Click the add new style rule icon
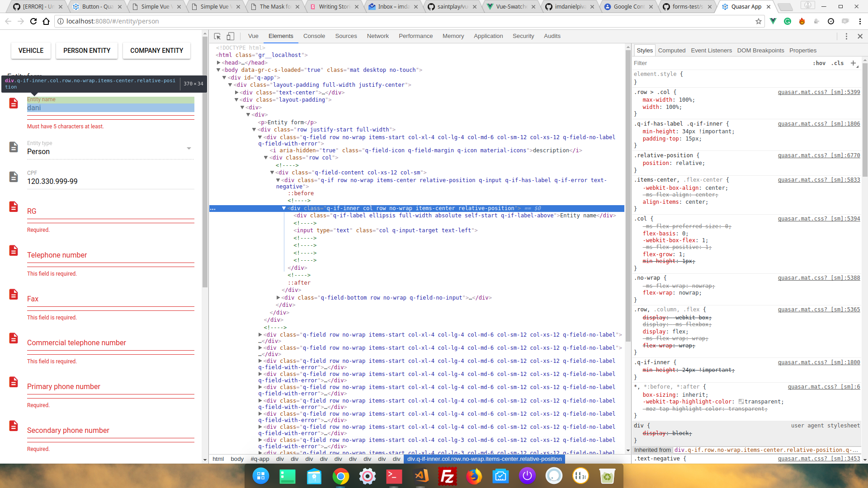 (854, 63)
